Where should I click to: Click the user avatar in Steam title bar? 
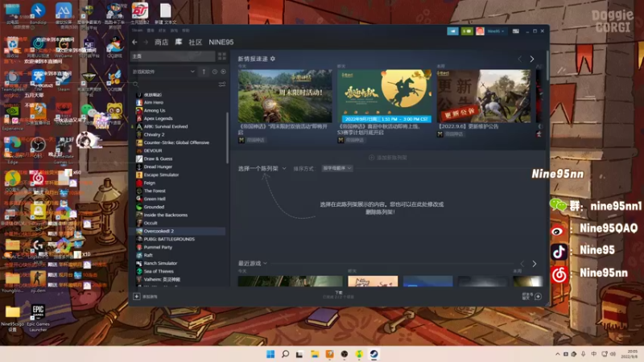click(480, 31)
